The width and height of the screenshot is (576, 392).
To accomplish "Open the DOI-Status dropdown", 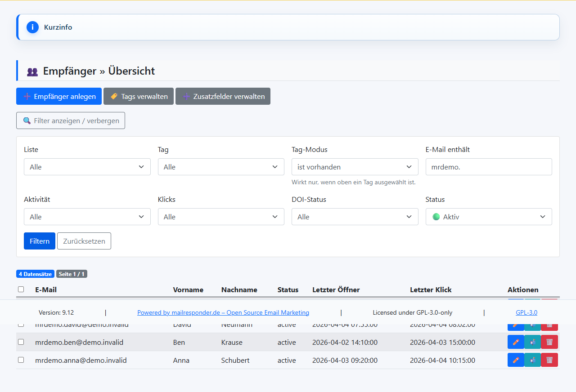I will (355, 217).
